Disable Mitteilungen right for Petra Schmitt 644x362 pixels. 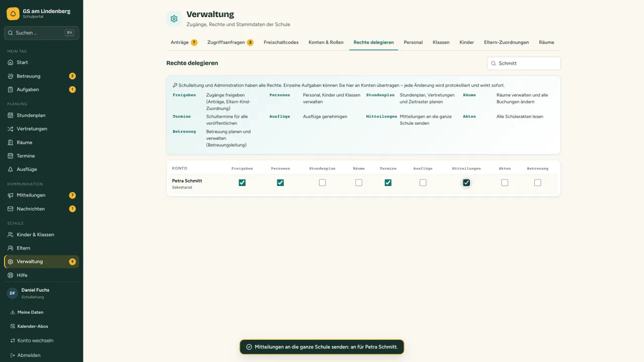coord(466,183)
